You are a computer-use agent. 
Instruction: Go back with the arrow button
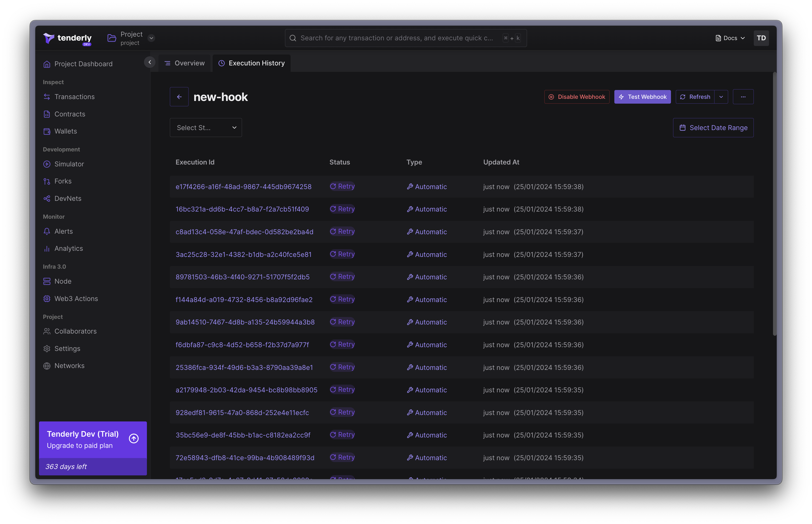click(179, 97)
